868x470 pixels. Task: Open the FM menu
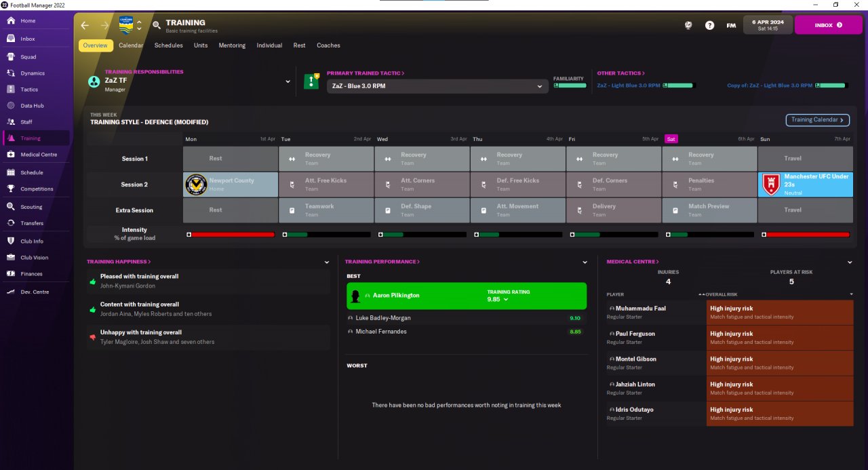[731, 25]
